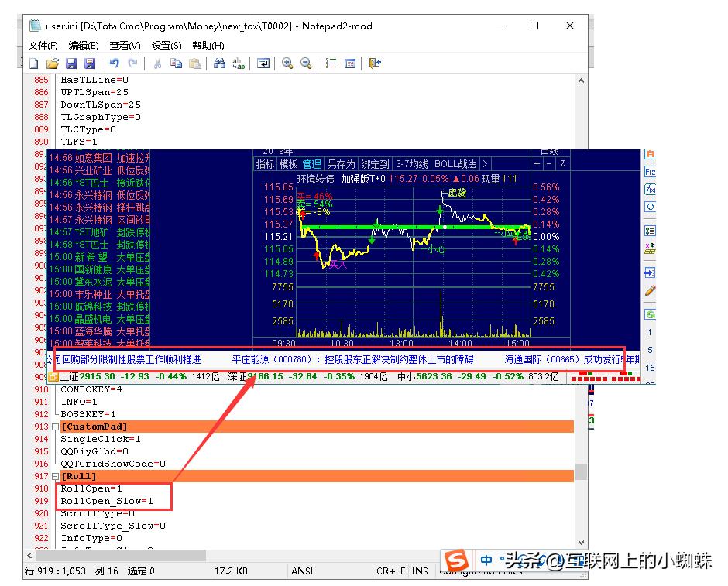The width and height of the screenshot is (728, 586).
Task: Click the Redo arrow icon
Action: click(x=132, y=63)
